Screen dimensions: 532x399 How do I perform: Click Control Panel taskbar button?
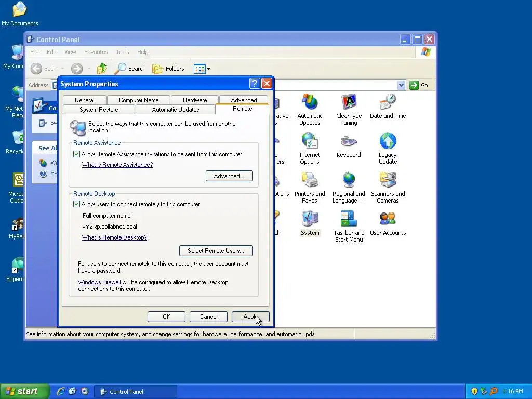[x=135, y=391]
